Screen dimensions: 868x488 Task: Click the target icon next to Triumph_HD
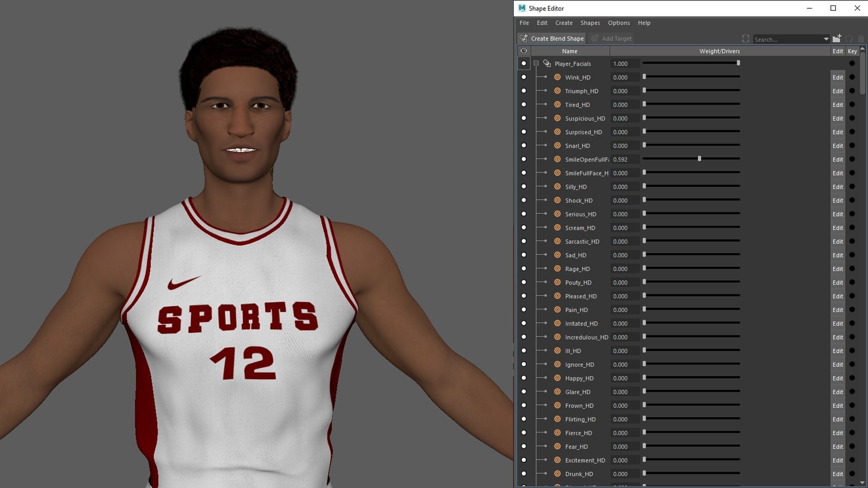click(557, 91)
